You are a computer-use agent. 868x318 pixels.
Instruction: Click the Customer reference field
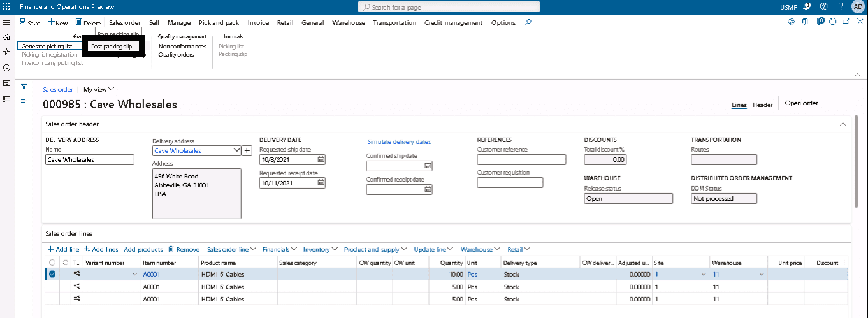tap(521, 159)
